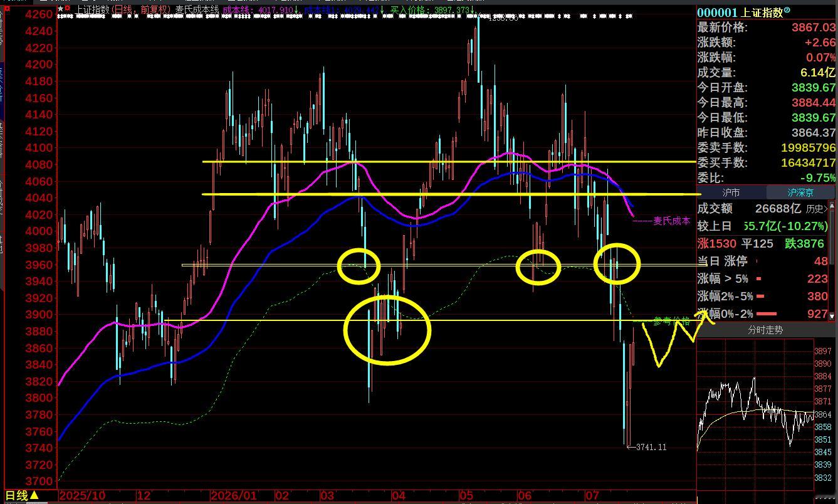Switch to the 沪深京 tab

pos(800,192)
